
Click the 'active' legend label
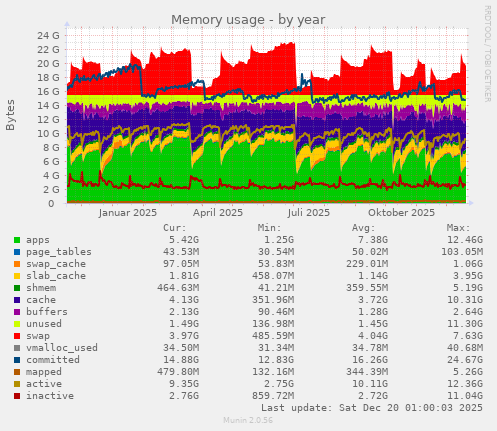(x=44, y=384)
